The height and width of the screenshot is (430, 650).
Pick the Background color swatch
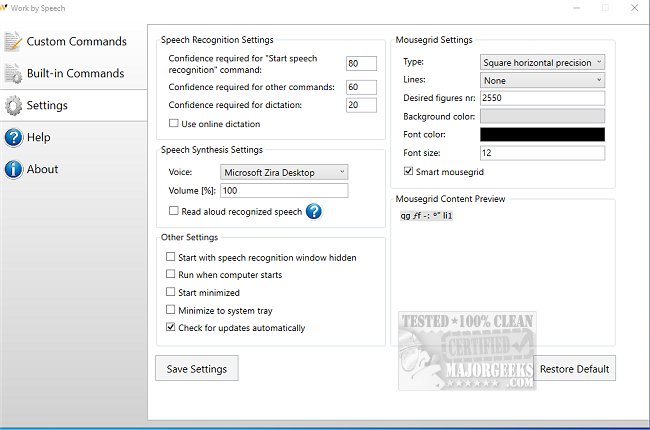(542, 116)
